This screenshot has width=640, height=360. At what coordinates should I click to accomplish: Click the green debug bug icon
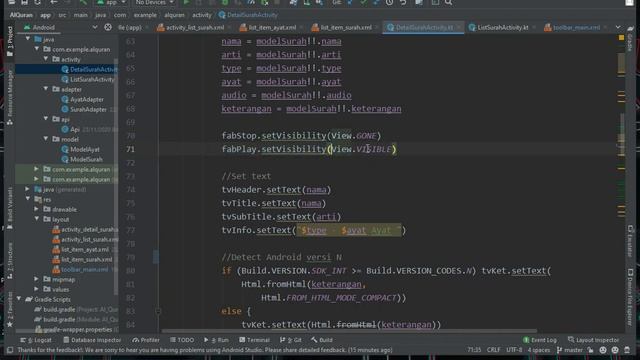[225, 2]
